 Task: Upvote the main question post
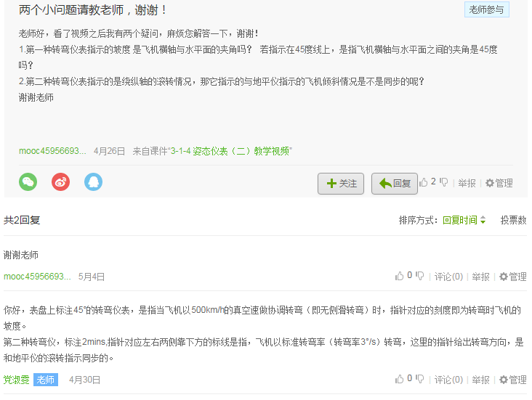tap(424, 182)
